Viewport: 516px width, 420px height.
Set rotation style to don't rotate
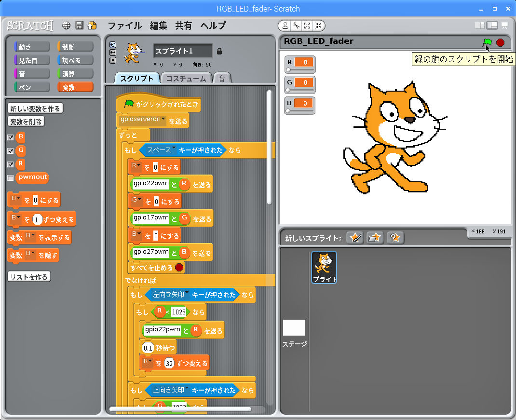coord(113,60)
